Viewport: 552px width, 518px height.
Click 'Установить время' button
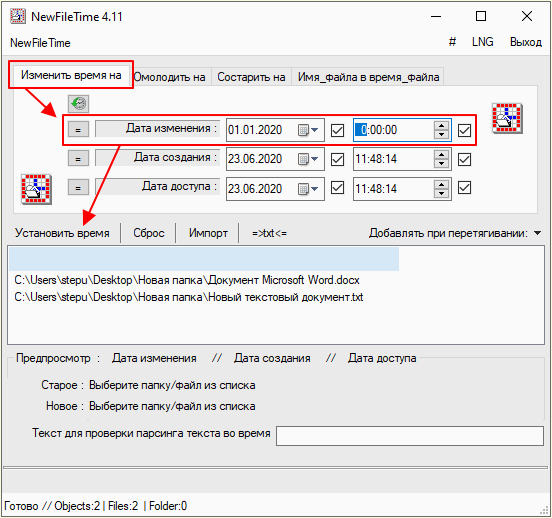tap(62, 233)
